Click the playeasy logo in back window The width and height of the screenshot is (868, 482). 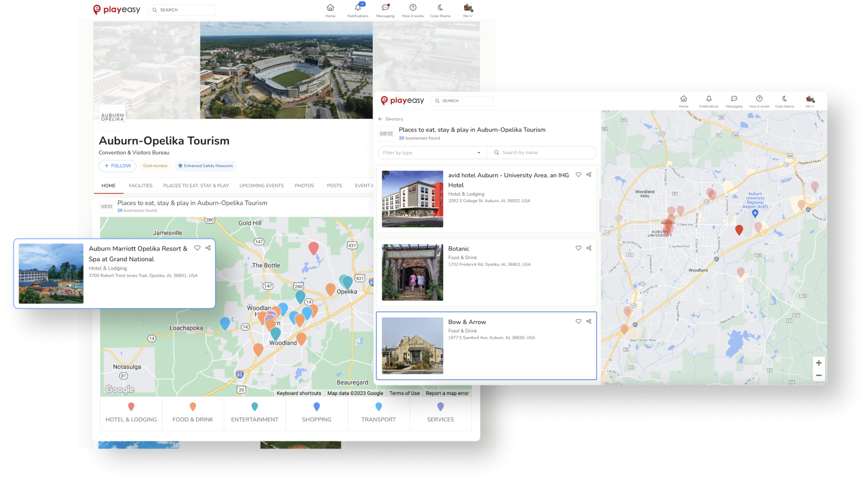pos(117,10)
